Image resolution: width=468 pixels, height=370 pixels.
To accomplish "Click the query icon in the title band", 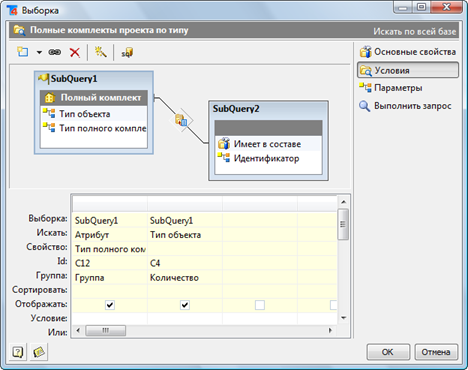I will click(x=19, y=30).
